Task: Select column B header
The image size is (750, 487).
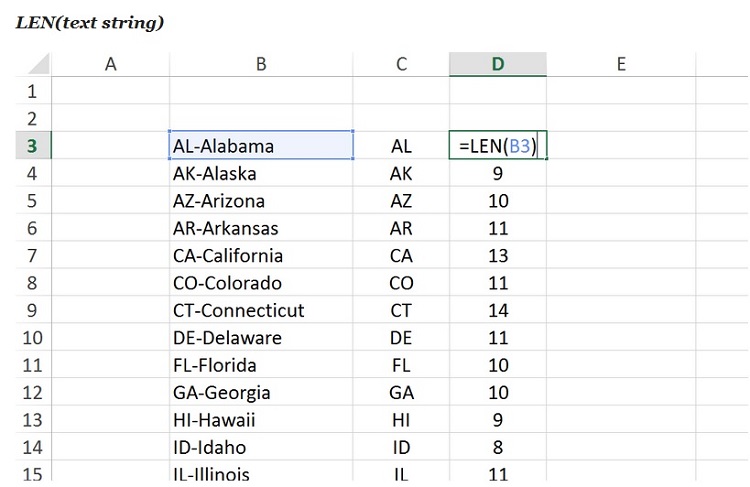Action: click(260, 65)
